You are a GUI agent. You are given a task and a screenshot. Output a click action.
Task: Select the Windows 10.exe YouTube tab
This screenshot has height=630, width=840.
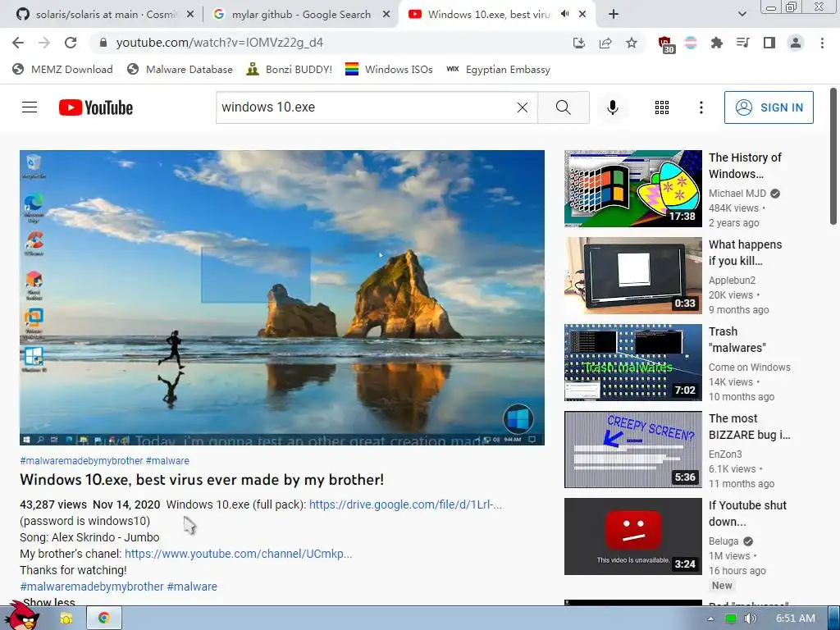tap(489, 15)
